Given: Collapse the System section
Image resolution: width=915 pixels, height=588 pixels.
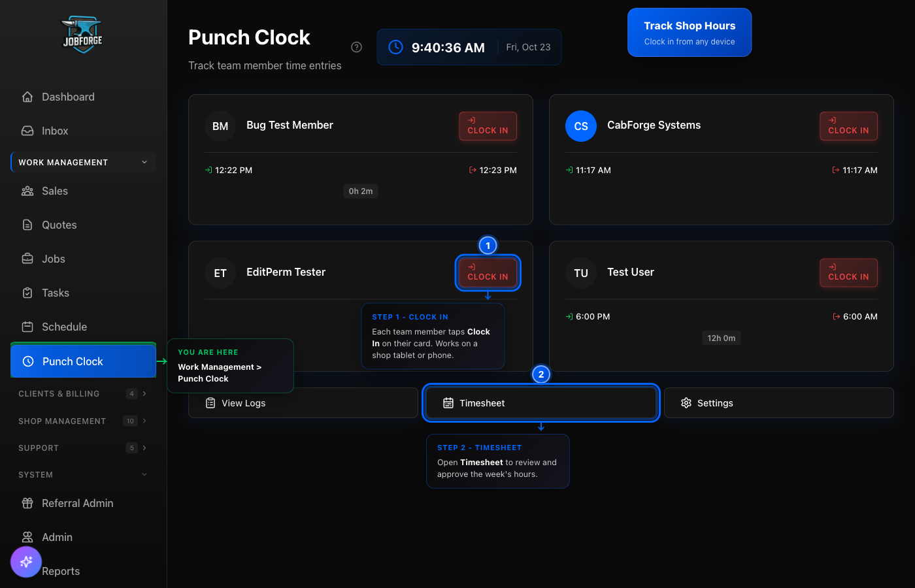Looking at the screenshot, I should [x=83, y=474].
